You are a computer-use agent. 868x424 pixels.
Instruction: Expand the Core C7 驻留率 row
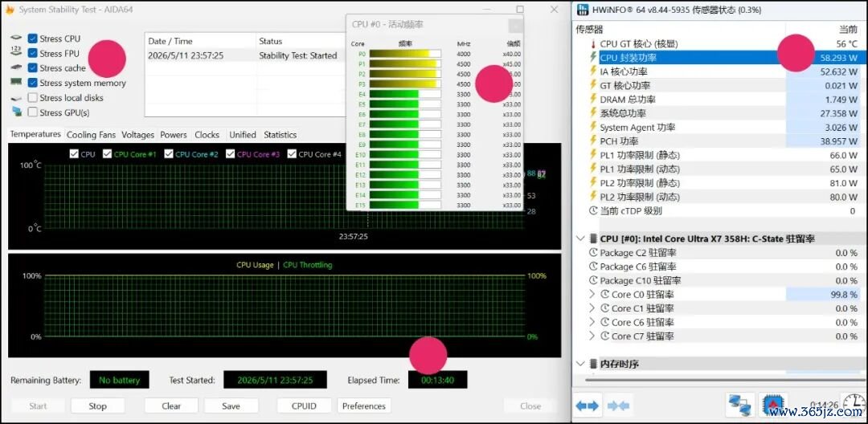point(592,336)
